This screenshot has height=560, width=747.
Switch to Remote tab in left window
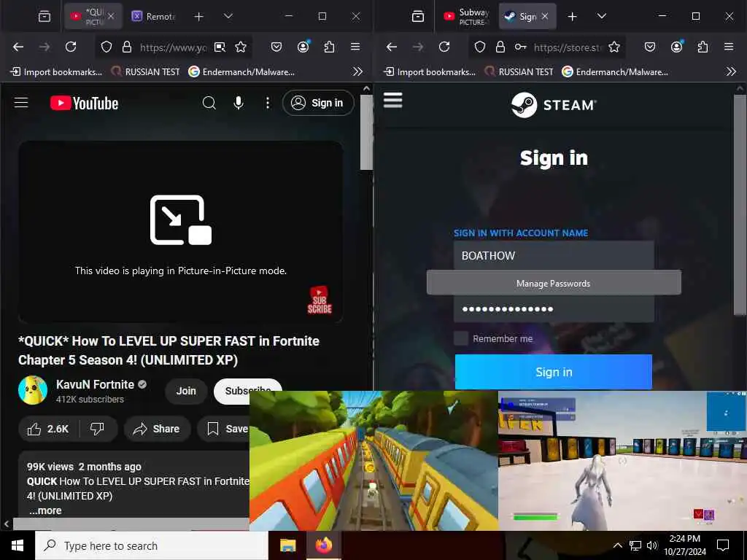pyautogui.click(x=154, y=16)
